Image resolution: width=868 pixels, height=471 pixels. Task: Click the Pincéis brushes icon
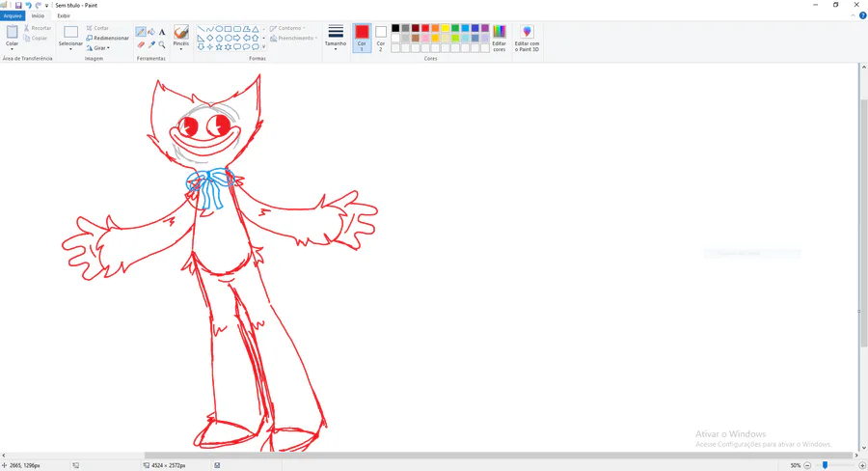point(181,32)
